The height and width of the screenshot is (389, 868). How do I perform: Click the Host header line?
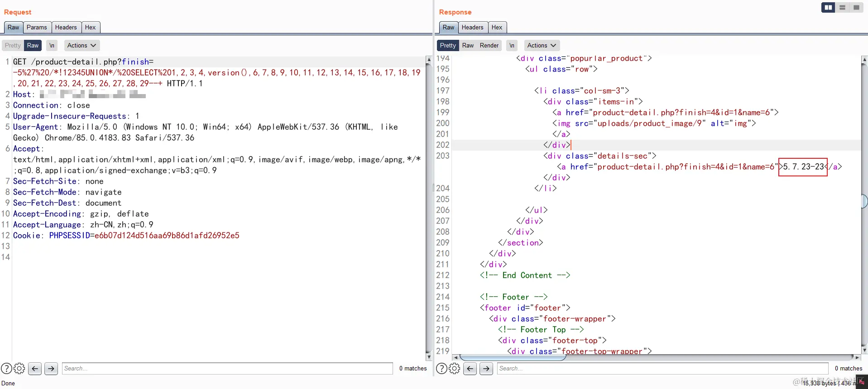(x=79, y=95)
